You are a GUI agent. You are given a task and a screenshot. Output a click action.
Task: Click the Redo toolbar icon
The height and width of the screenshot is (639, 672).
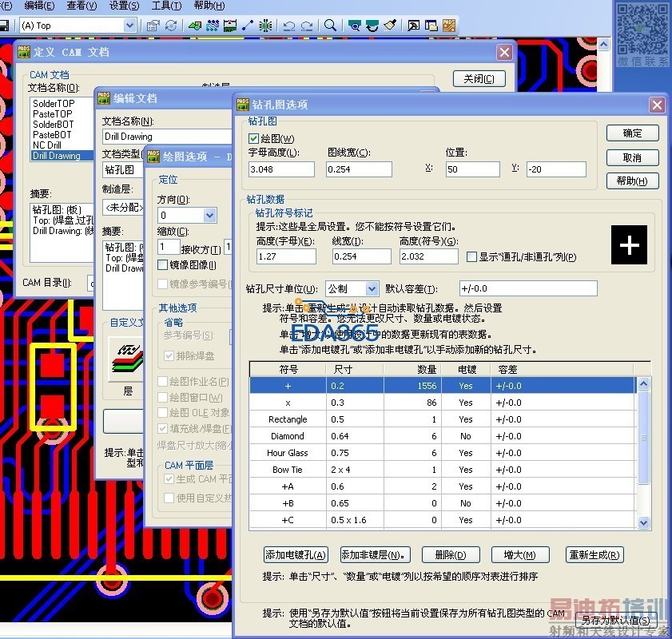[307, 26]
